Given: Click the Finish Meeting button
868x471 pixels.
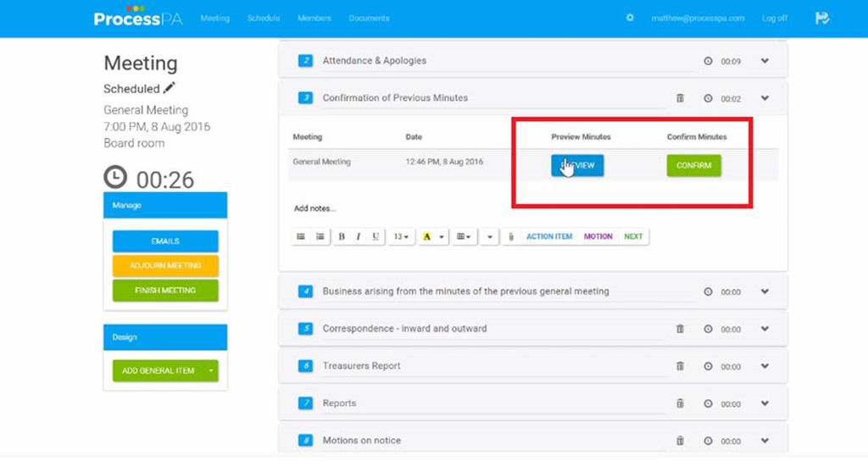Looking at the screenshot, I should (165, 291).
